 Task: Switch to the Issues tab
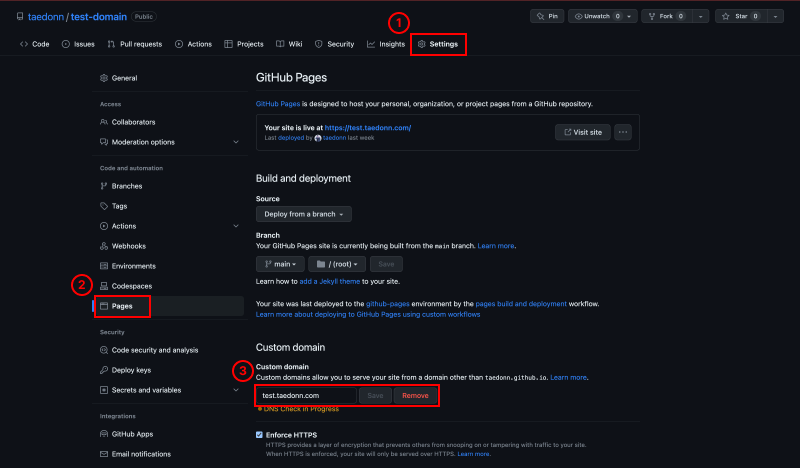click(78, 44)
